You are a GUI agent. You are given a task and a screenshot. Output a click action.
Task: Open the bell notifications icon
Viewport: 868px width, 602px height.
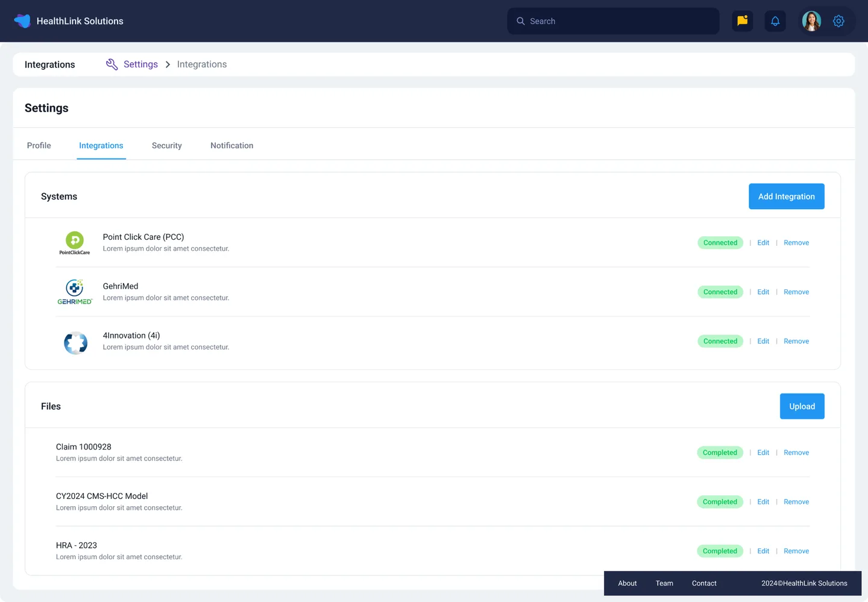point(775,20)
